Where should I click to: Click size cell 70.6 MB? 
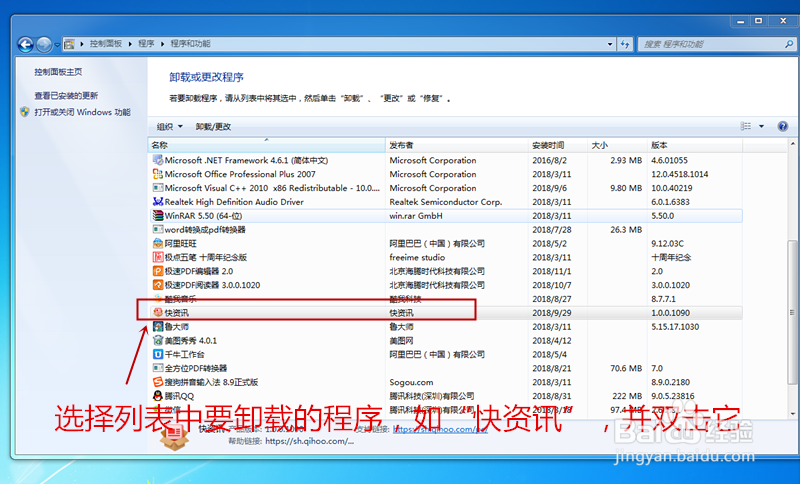coord(626,368)
